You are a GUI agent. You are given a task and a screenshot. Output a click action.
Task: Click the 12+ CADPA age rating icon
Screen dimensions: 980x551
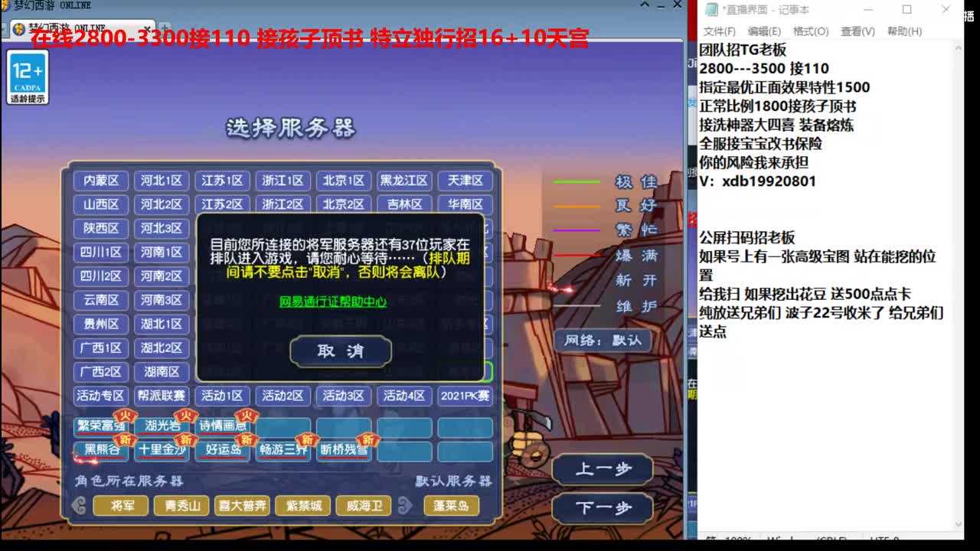coord(28,77)
